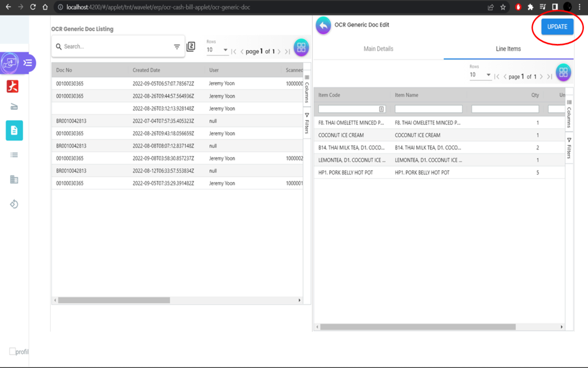Screen dimensions: 588x368
Task: Select the scanner icon in sidebar
Action: (14, 107)
